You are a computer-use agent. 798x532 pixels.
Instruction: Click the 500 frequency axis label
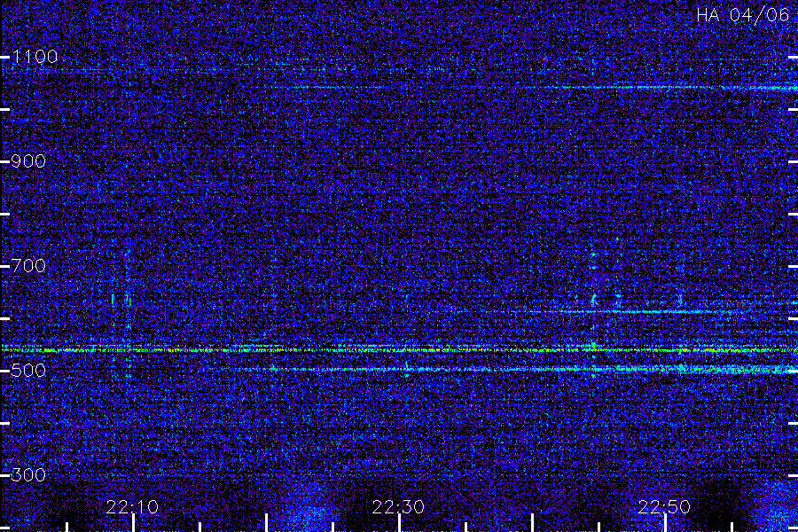pyautogui.click(x=28, y=371)
